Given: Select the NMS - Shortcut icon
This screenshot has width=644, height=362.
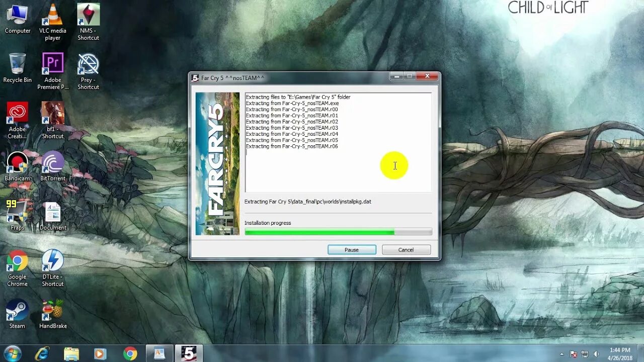Looking at the screenshot, I should pyautogui.click(x=88, y=22).
